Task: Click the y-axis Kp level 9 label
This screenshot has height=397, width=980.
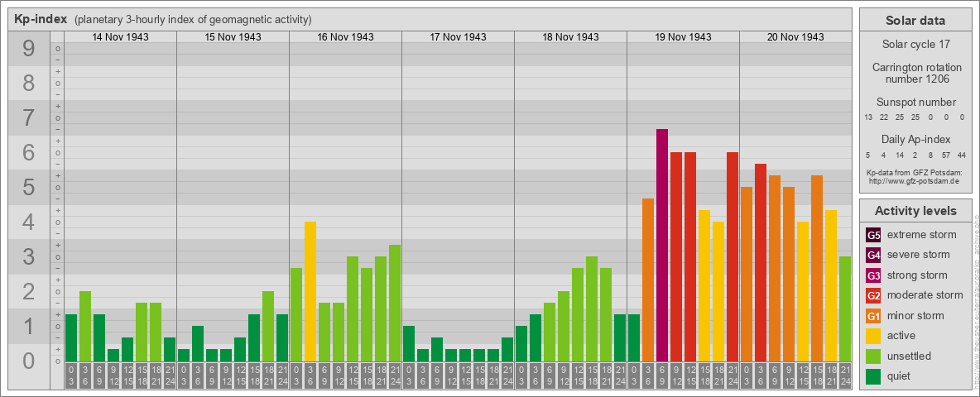Action: tap(29, 49)
